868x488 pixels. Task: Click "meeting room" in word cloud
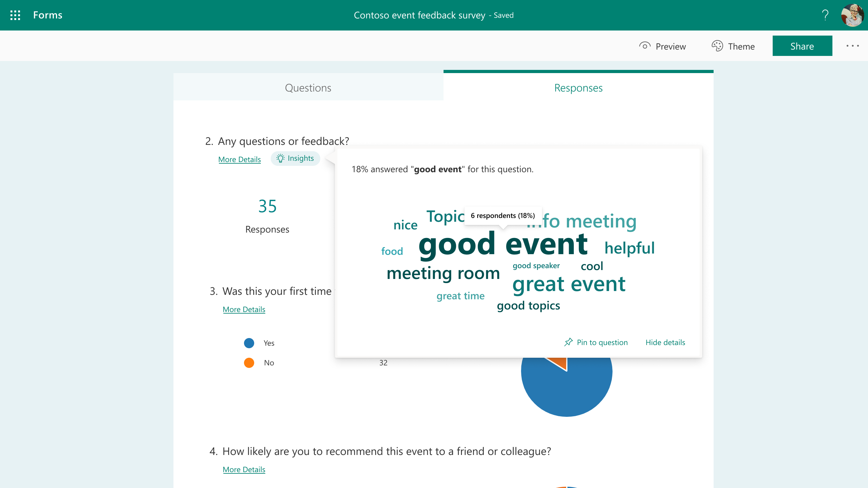click(443, 273)
